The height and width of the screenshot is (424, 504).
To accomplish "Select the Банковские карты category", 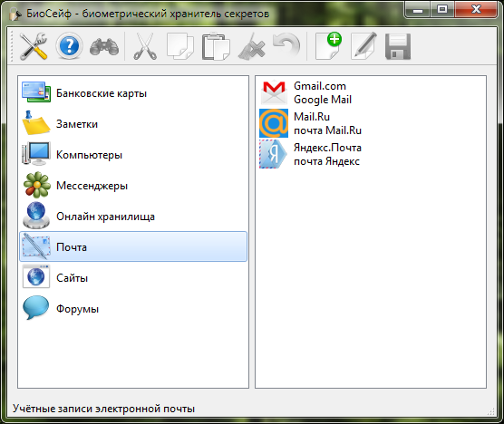I will tap(133, 93).
